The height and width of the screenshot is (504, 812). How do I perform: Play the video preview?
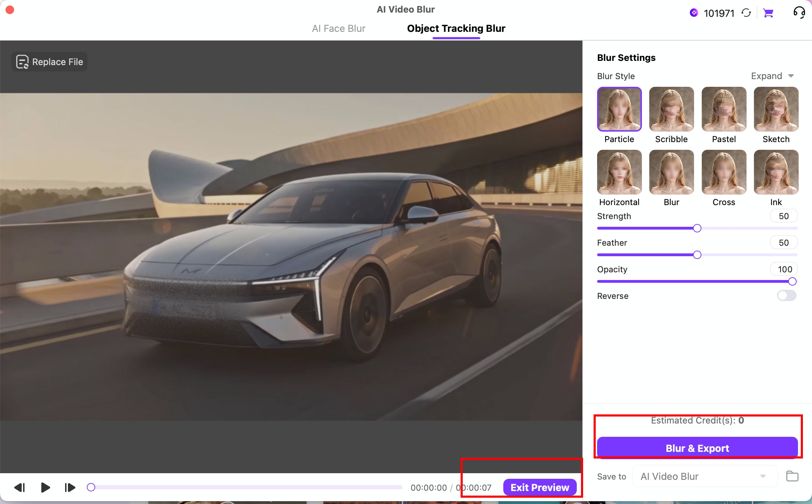tap(45, 488)
